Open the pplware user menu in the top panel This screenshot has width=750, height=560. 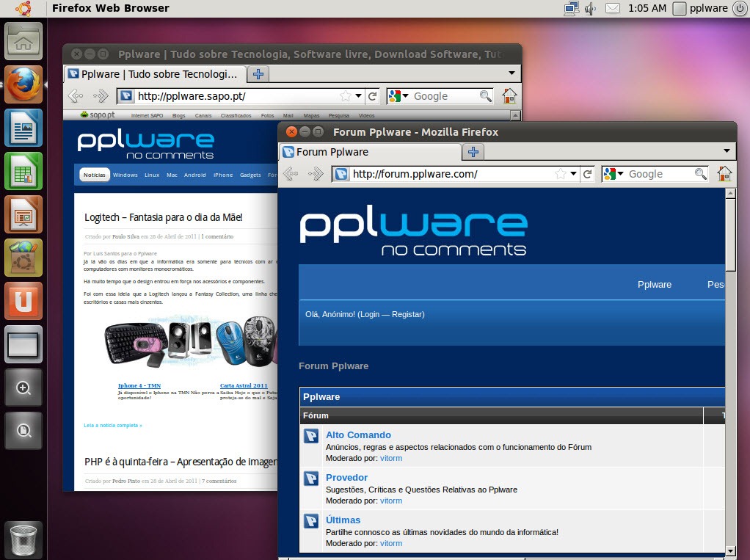point(701,8)
